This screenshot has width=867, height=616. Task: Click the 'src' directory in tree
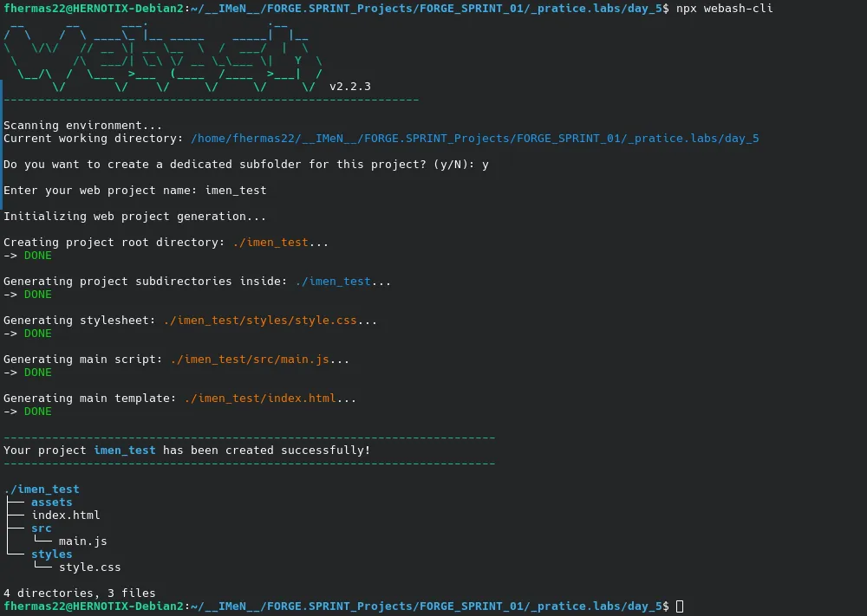pyautogui.click(x=41, y=528)
